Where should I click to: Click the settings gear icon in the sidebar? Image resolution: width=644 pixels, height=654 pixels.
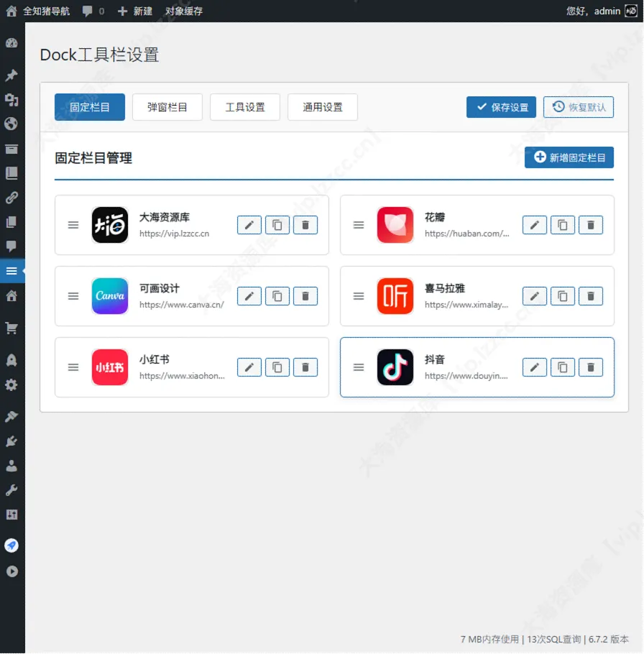13,383
